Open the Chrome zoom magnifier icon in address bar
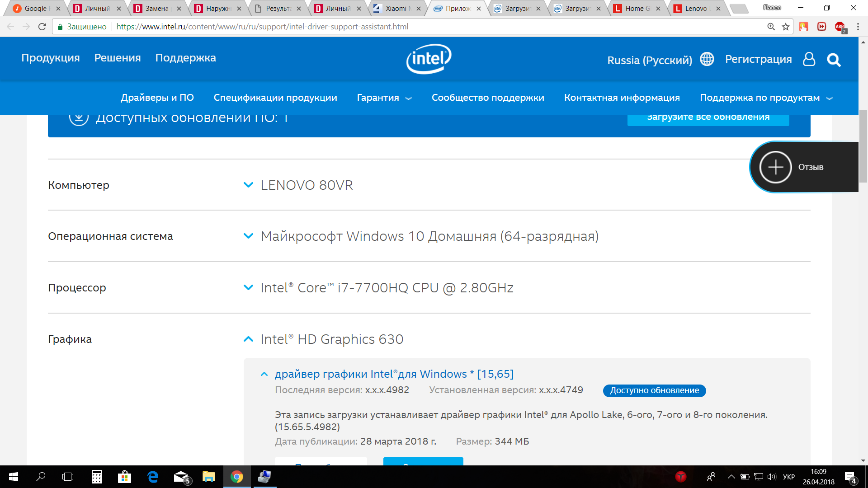 (771, 27)
